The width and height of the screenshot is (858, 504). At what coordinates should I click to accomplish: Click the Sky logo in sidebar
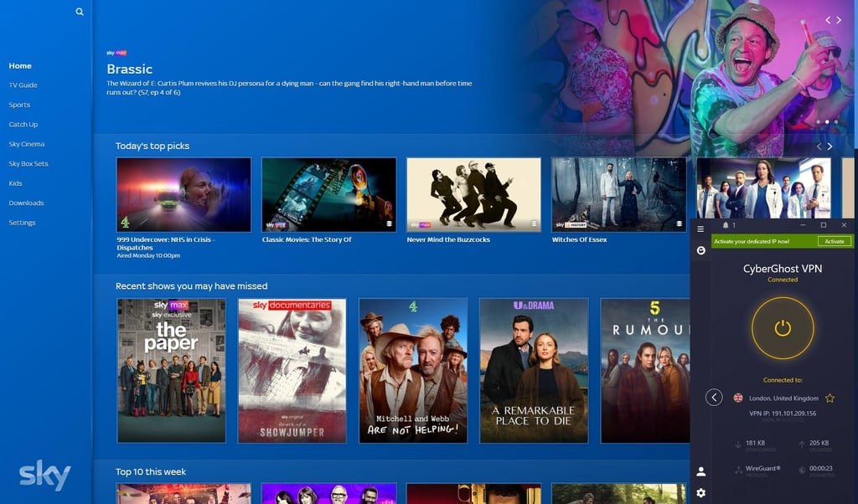click(45, 475)
